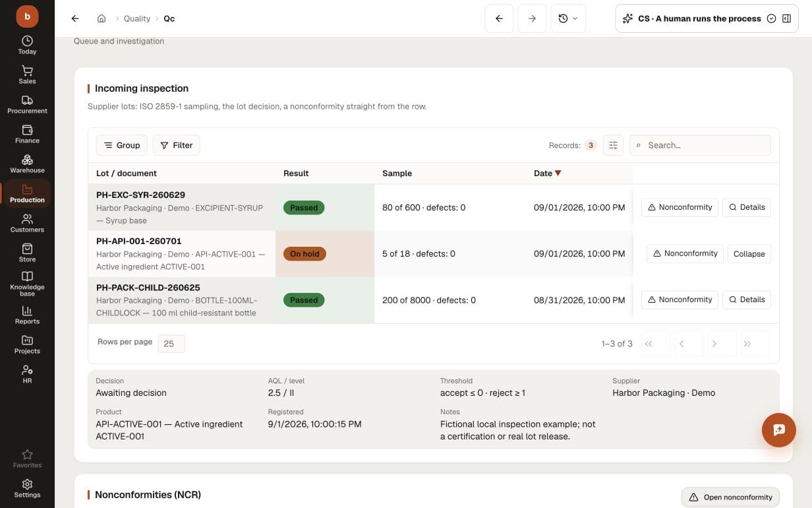Raise Nonconformity for PH-PACK-CHILD-260625

680,300
